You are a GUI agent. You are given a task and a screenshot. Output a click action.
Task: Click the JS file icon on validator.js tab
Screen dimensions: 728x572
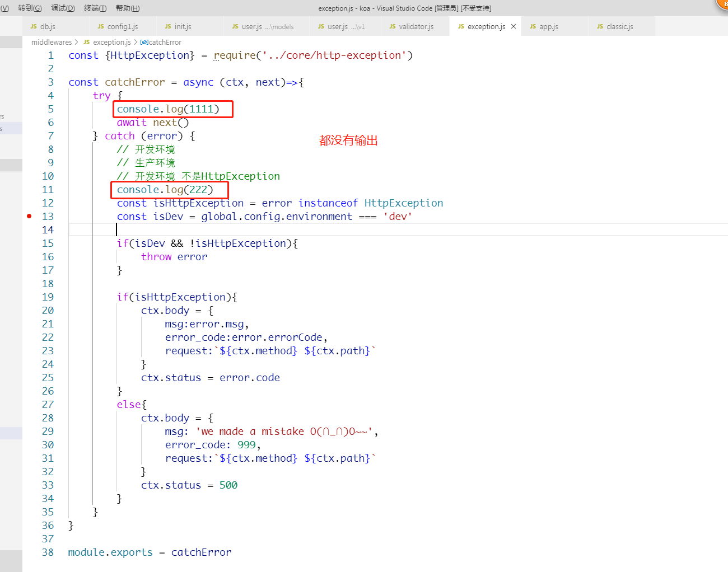(392, 26)
